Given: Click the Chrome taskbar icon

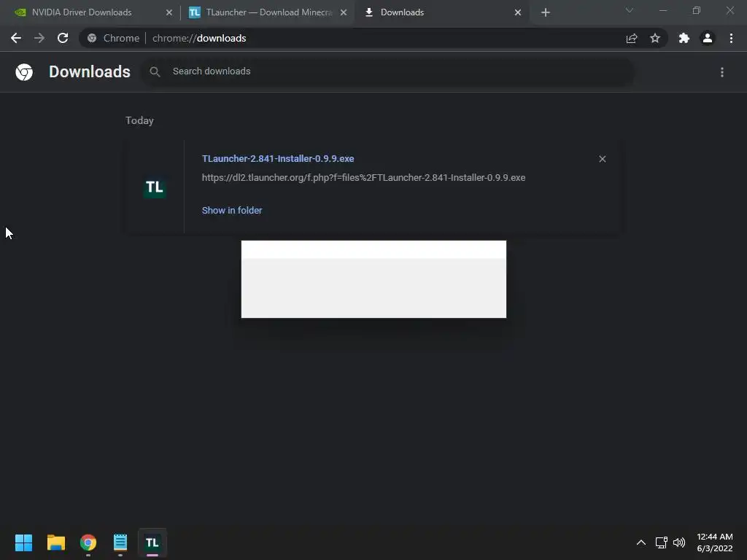Looking at the screenshot, I should (x=88, y=542).
